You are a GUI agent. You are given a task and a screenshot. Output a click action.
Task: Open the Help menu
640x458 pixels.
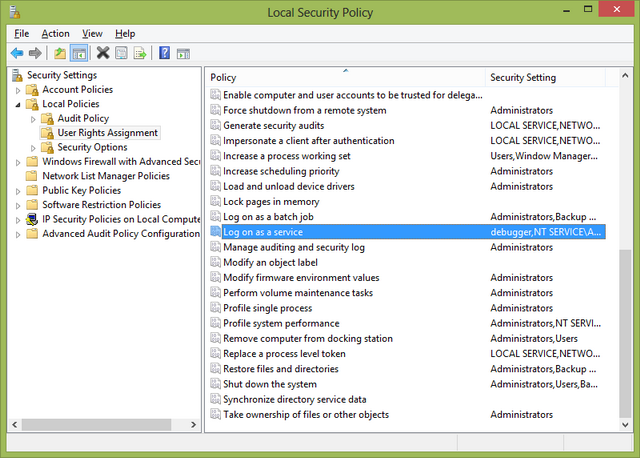(125, 33)
